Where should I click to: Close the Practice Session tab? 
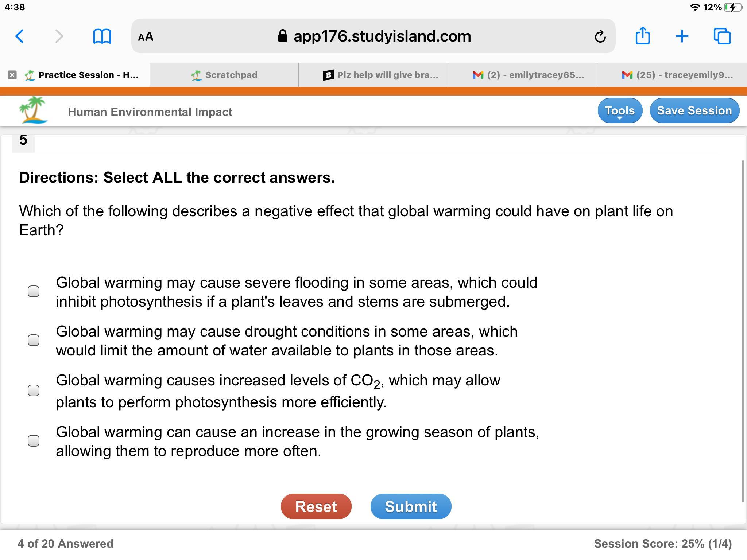tap(12, 75)
